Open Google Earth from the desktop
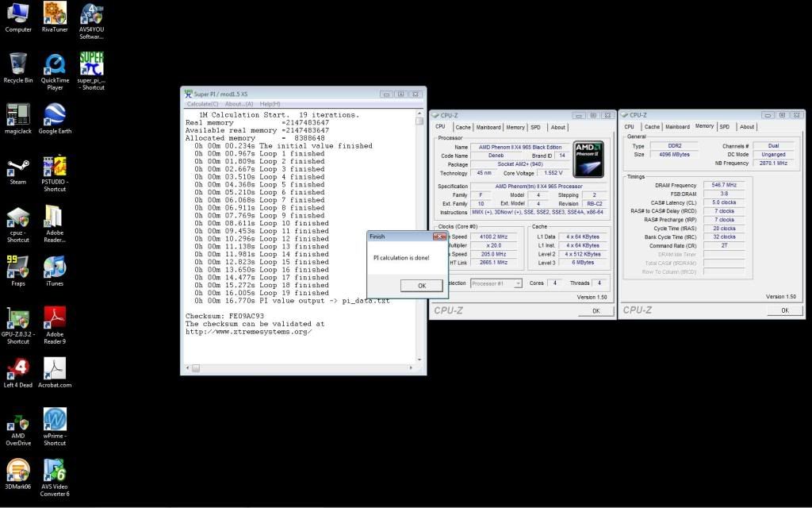Screen dimensions: 812x508 (x=55, y=119)
